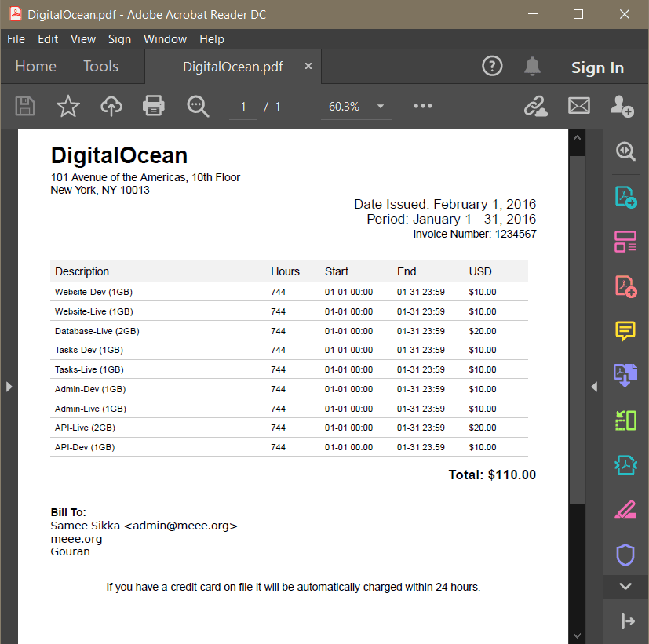Expand the left navigation pane arrow
Image resolution: width=649 pixels, height=644 pixels.
pyautogui.click(x=9, y=386)
